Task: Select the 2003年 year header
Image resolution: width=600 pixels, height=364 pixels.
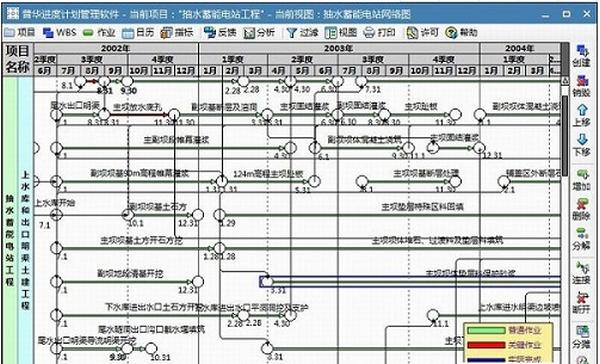Action: (339, 48)
